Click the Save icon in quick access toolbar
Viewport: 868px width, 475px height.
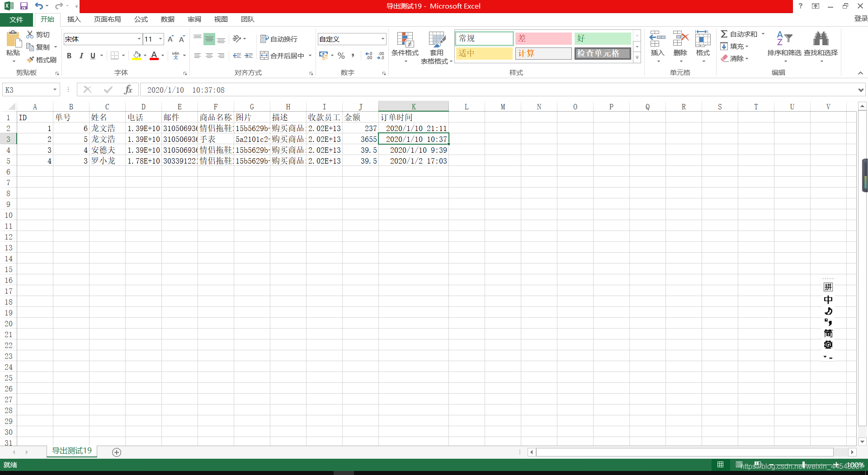point(24,6)
